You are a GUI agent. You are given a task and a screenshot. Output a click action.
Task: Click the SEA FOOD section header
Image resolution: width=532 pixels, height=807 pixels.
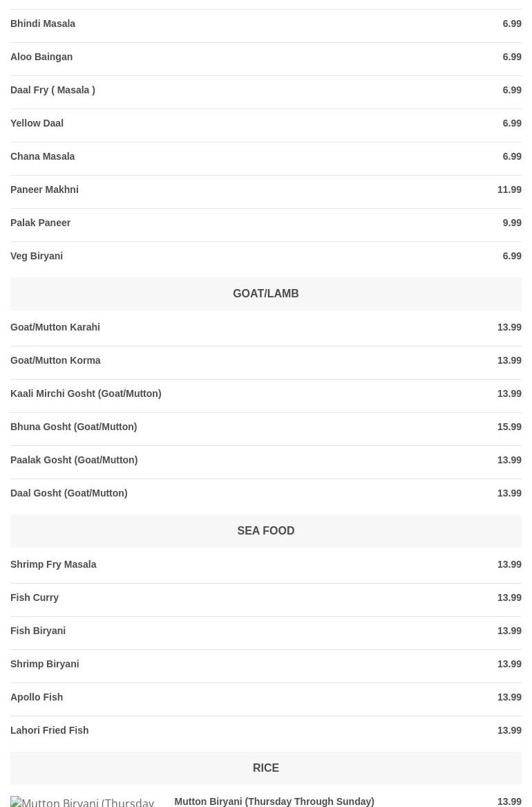(266, 530)
